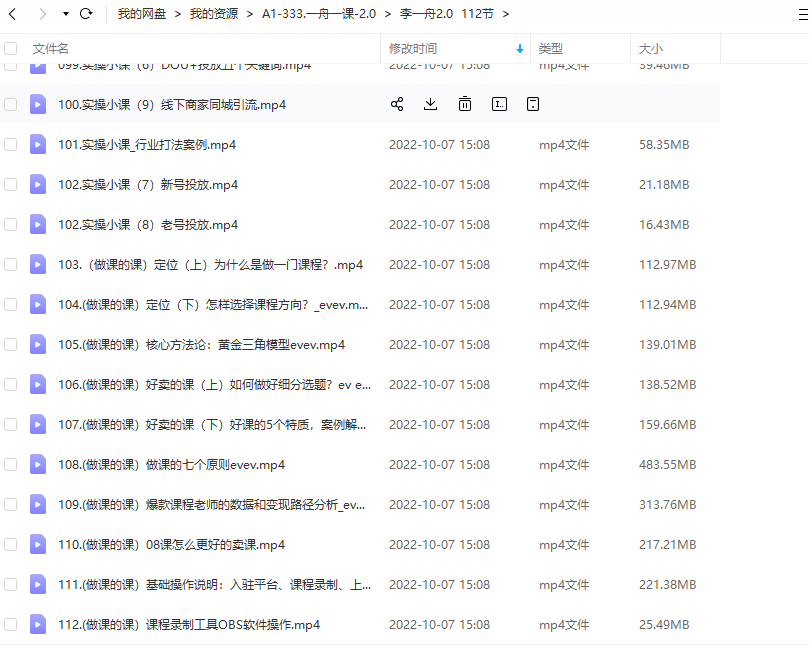Click the save-to-device icon in the hover toolbar

click(533, 103)
